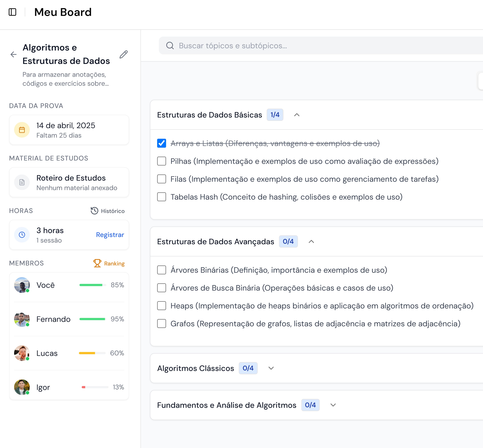Click the Grafos topic text

coord(315,324)
